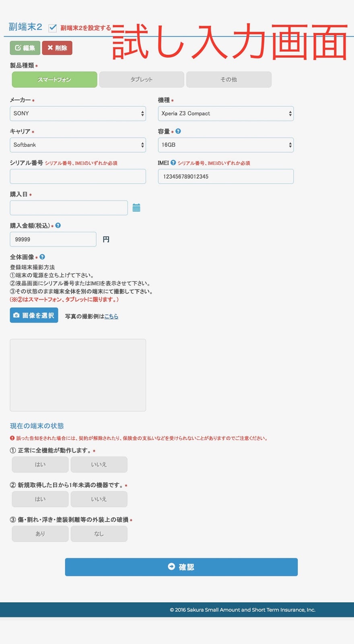Show help icon next to IMEI label

point(173,163)
